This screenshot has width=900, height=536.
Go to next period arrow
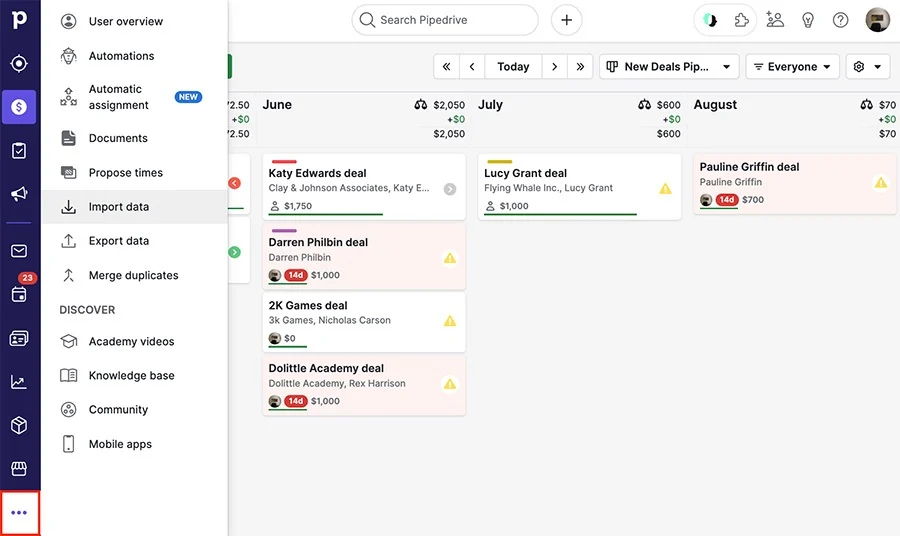pyautogui.click(x=554, y=67)
